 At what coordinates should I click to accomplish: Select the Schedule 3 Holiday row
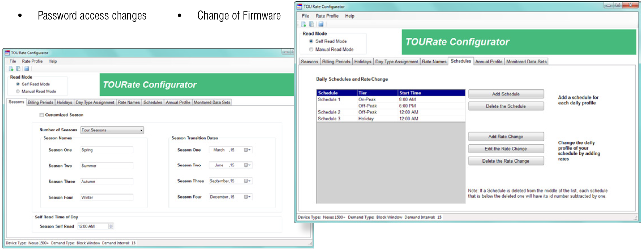point(391,119)
